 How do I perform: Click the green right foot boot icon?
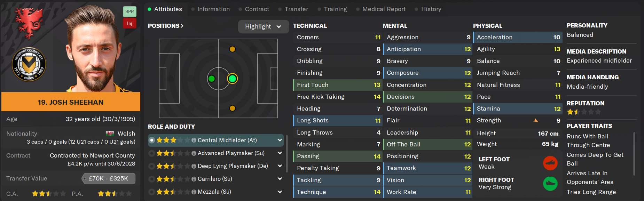point(550,183)
